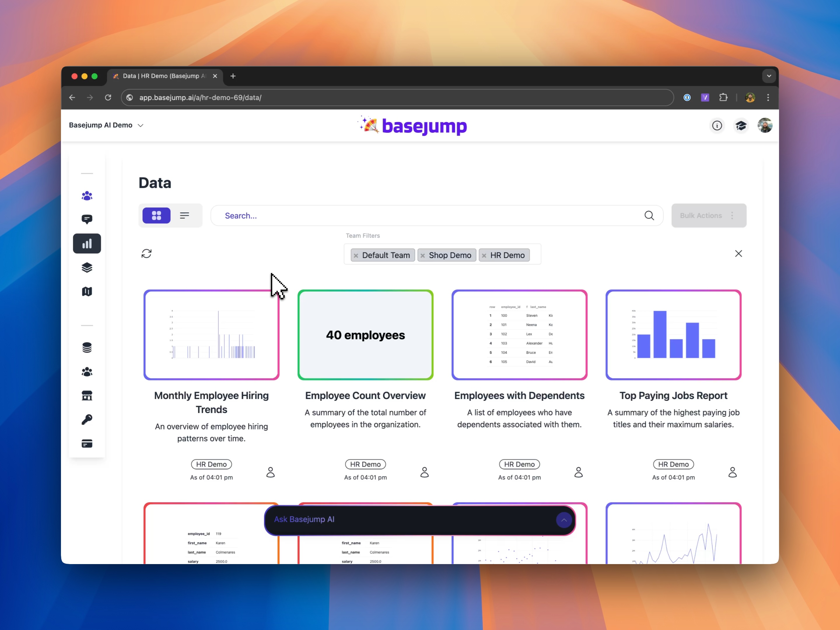
Task: Click the browser reload button
Action: 108,98
